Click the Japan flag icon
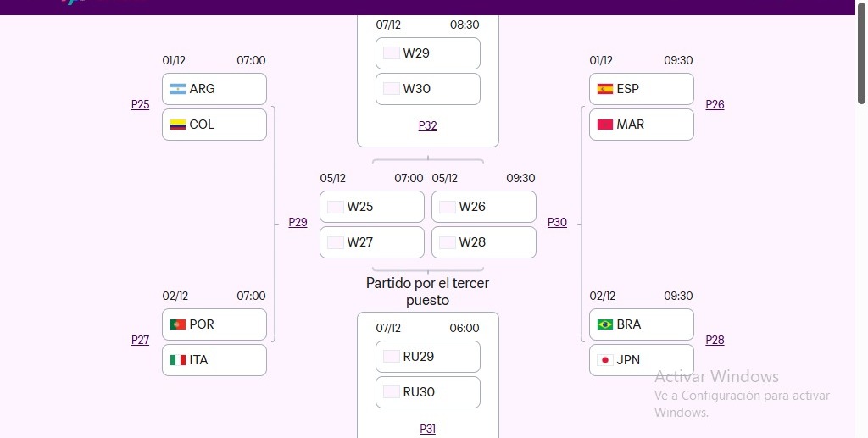868x438 pixels. tap(605, 360)
